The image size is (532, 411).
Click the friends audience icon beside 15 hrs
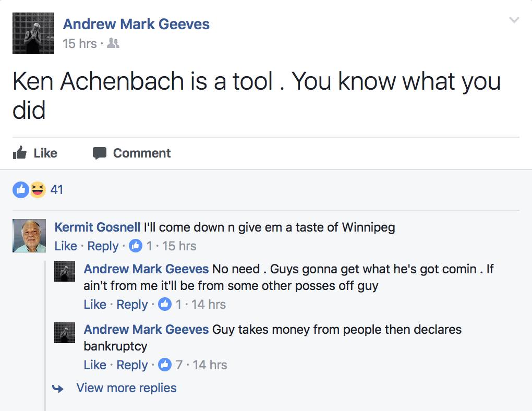113,43
